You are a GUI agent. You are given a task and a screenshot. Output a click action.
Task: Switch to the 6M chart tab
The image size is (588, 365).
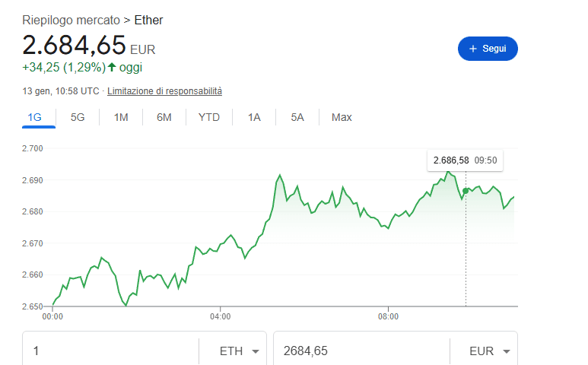pyautogui.click(x=164, y=117)
